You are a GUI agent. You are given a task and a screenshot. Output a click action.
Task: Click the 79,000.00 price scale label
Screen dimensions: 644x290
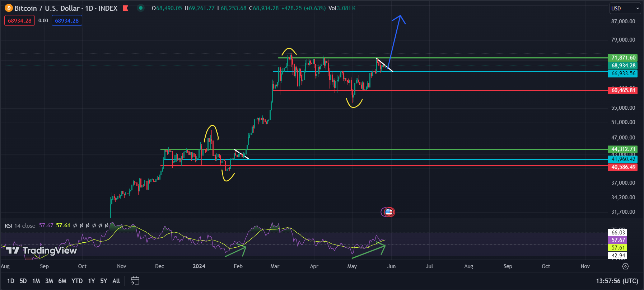coord(623,40)
